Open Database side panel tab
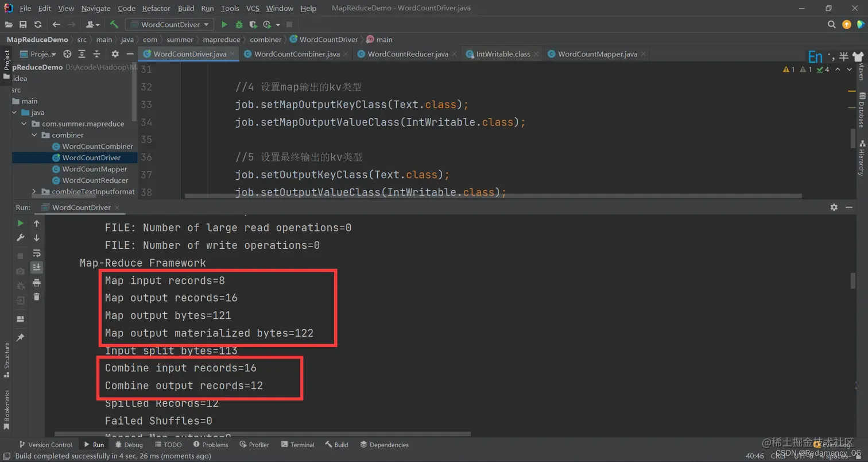Screen dimensions: 868x462 coord(862,109)
